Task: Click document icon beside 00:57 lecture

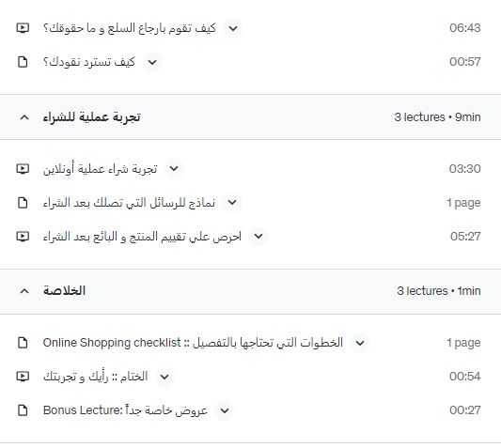Action: click(x=23, y=62)
